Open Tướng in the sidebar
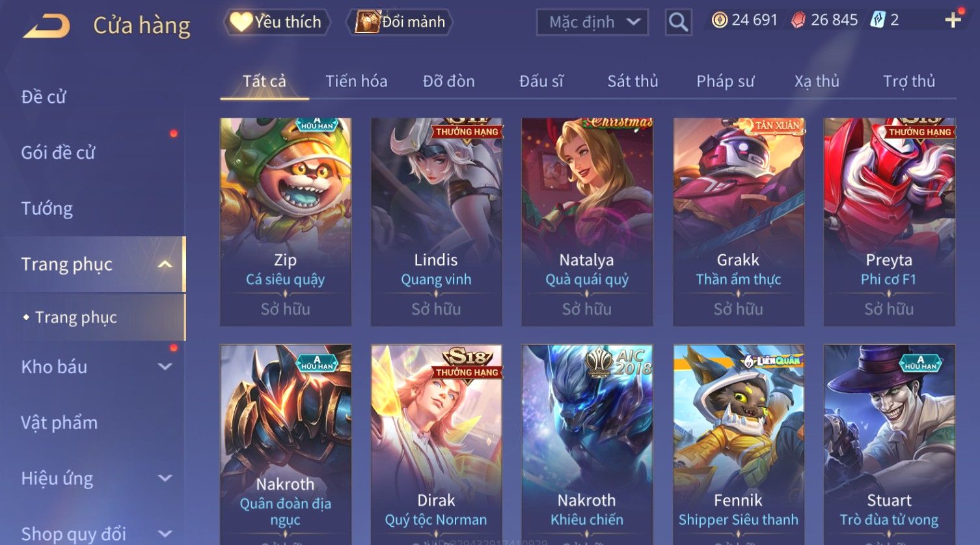Screen dimensions: 980x545 47,209
